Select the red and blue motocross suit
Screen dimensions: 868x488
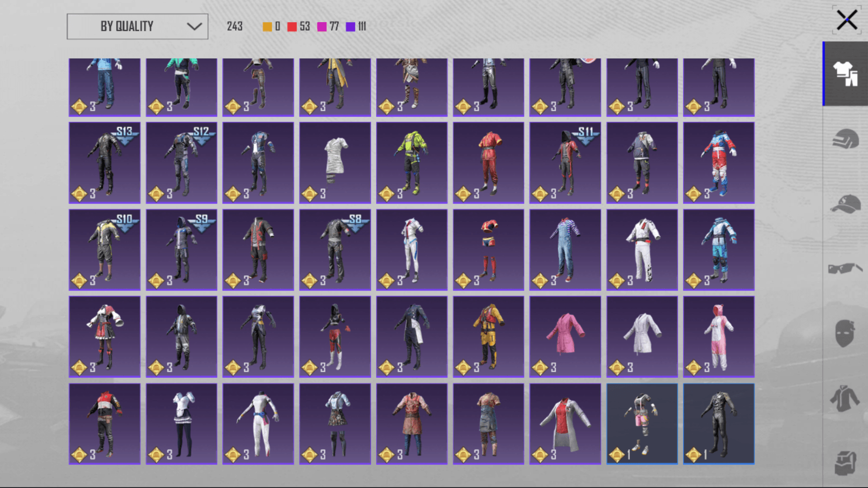(719, 163)
